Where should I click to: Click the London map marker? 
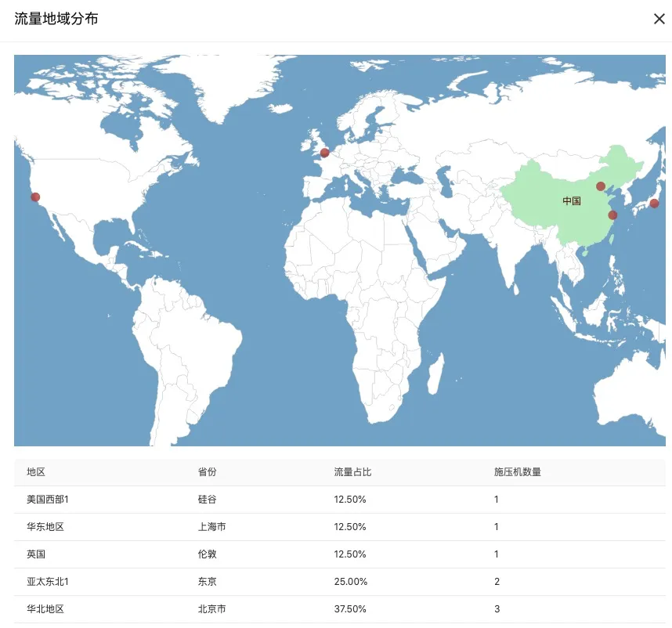click(325, 153)
